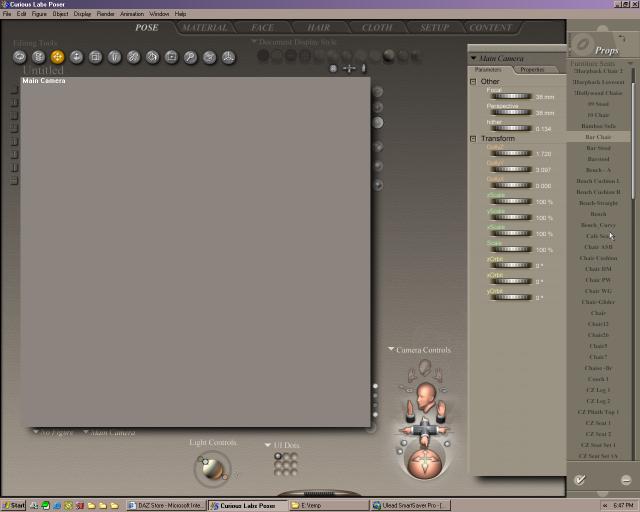Collapse the Other parameter group
640x512 pixels.
473,82
